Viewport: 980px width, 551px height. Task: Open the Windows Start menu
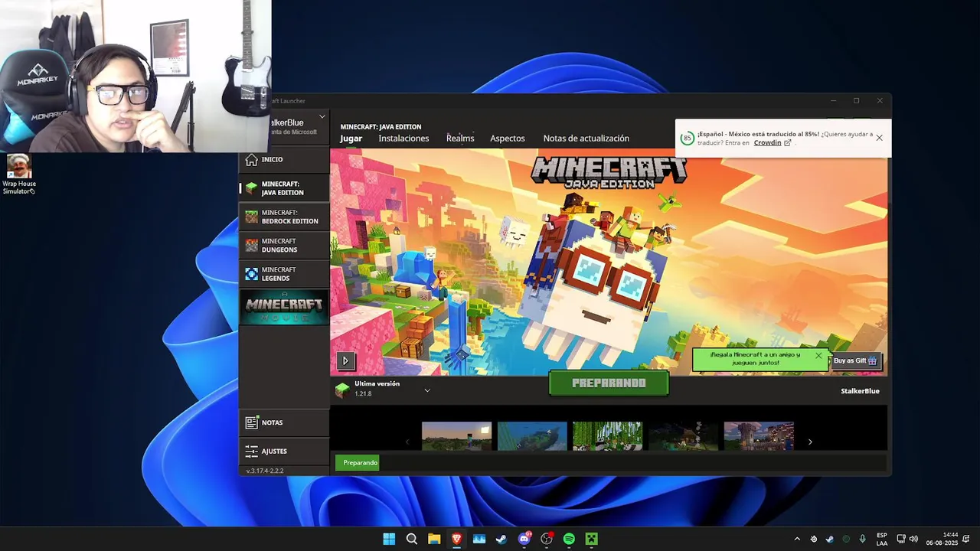tap(389, 539)
